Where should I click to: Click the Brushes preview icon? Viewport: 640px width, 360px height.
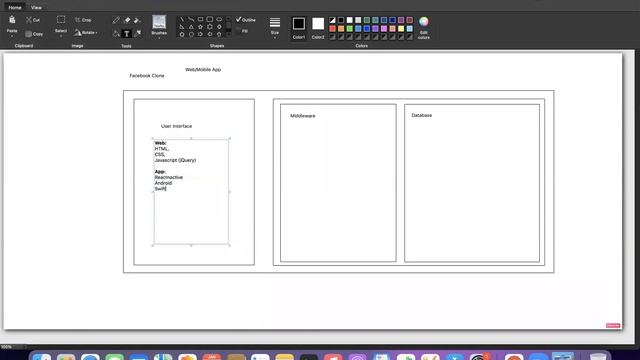159,22
